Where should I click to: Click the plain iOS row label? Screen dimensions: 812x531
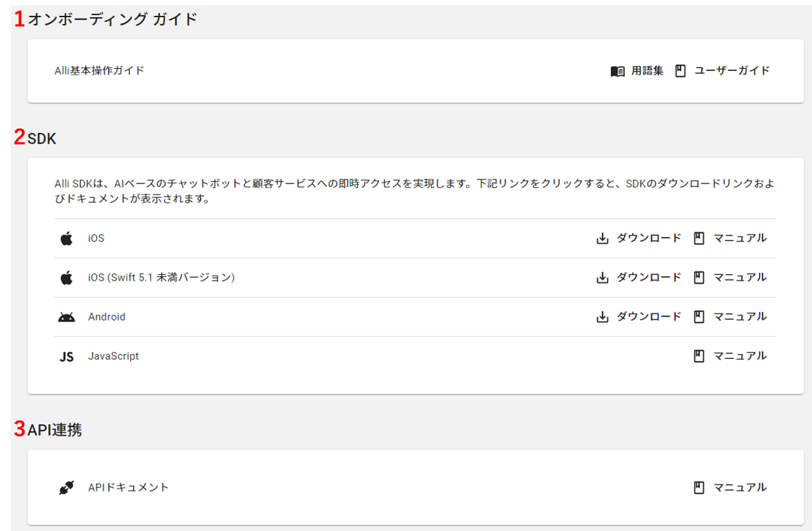96,238
